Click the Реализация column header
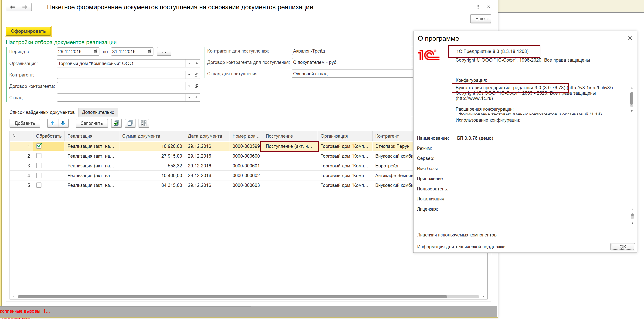This screenshot has height=319, width=644. pyautogui.click(x=92, y=136)
